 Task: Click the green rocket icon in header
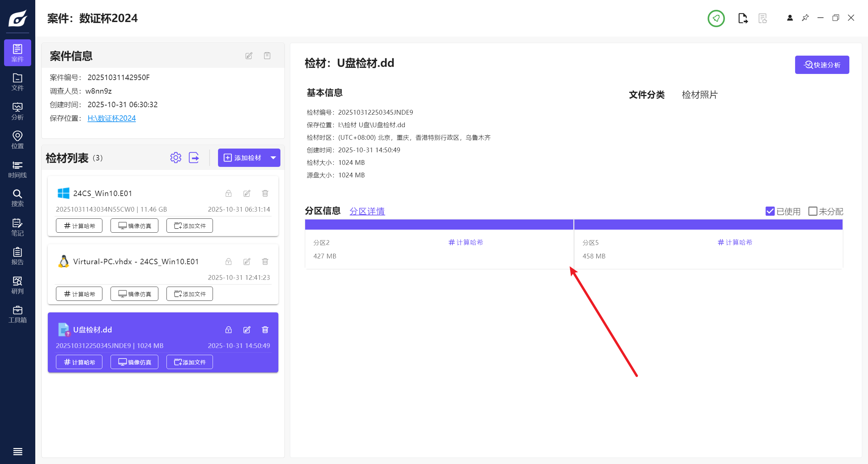[716, 18]
